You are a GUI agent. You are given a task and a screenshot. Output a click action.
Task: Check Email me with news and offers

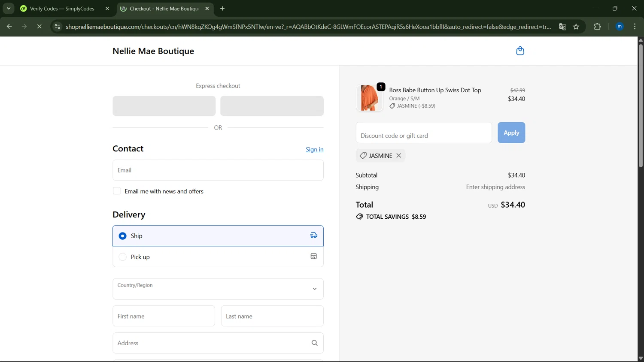[x=117, y=191]
